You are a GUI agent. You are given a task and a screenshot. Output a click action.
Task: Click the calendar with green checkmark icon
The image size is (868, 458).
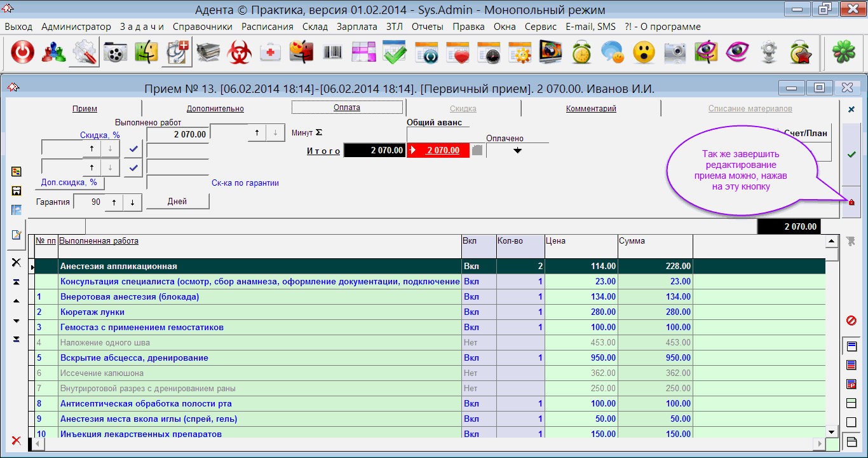[x=395, y=53]
